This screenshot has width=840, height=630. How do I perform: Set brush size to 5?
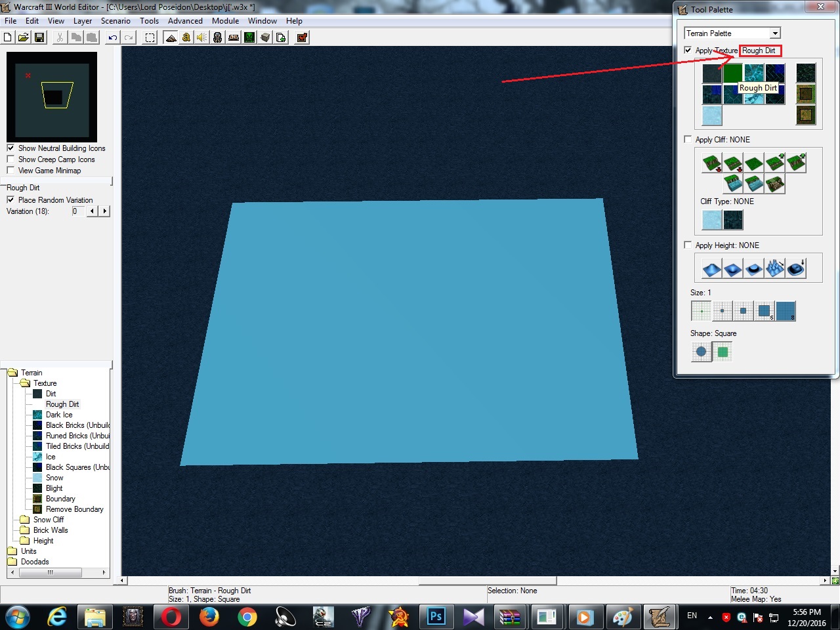(x=764, y=311)
